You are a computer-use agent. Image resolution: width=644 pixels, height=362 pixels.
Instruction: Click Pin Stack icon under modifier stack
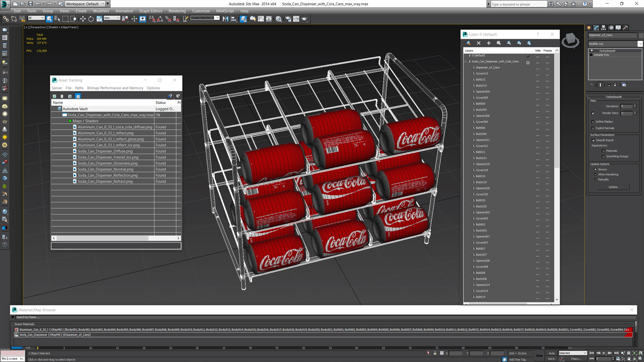591,85
